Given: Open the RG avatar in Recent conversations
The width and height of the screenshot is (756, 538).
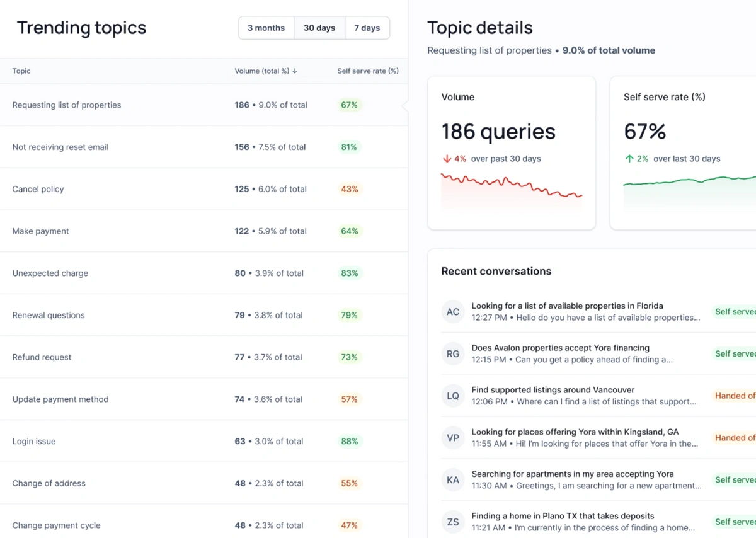Looking at the screenshot, I should pos(453,354).
